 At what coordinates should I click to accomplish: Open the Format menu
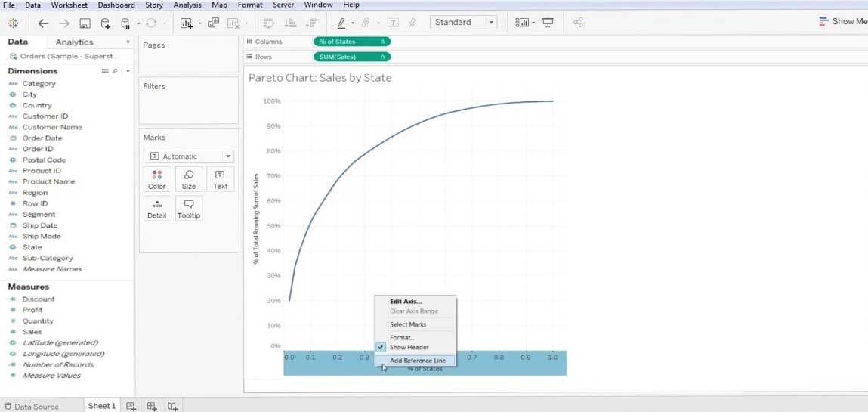click(250, 5)
